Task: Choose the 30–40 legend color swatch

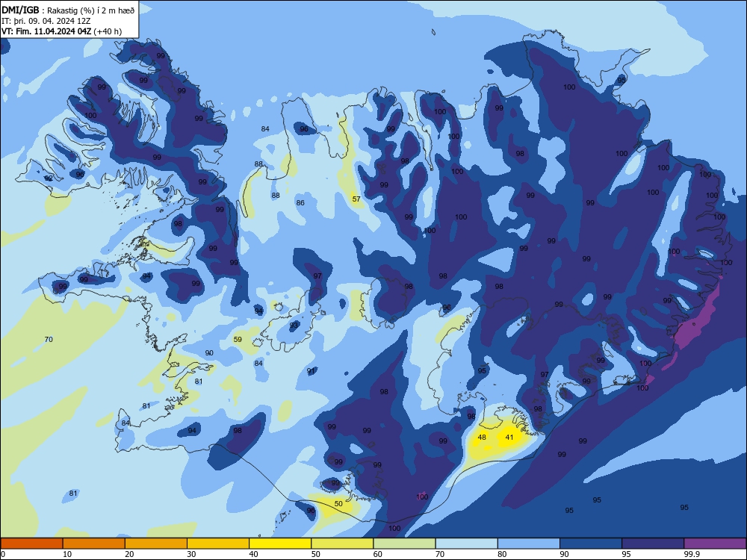Action: [218, 544]
